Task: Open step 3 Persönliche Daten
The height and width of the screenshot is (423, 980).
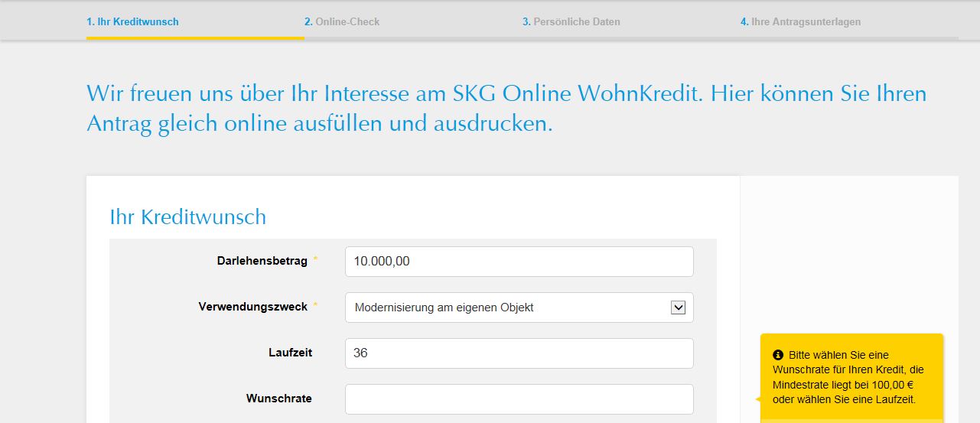Action: (x=571, y=21)
